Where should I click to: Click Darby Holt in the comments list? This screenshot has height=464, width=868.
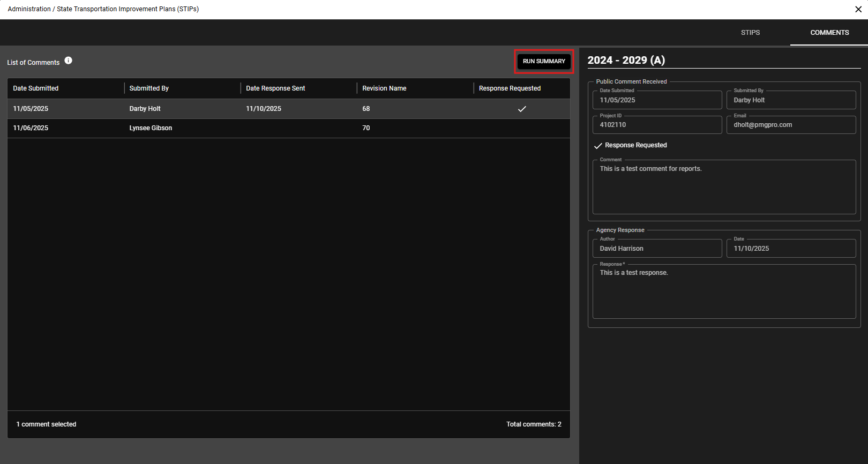pos(145,109)
